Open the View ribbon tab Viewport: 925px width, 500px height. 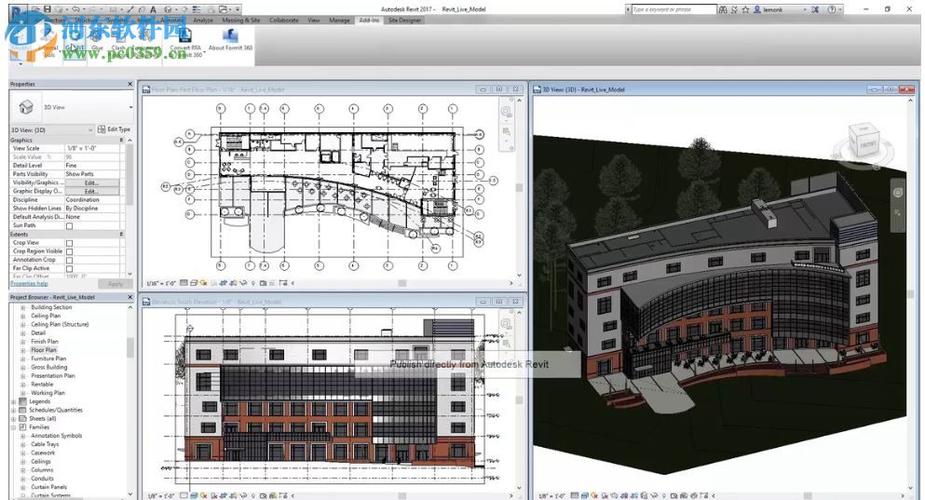313,20
